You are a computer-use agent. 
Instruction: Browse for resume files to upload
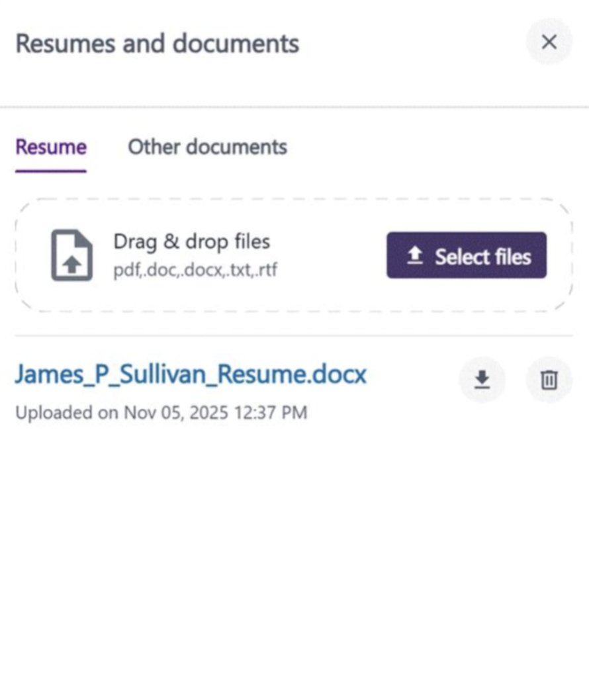(x=467, y=255)
